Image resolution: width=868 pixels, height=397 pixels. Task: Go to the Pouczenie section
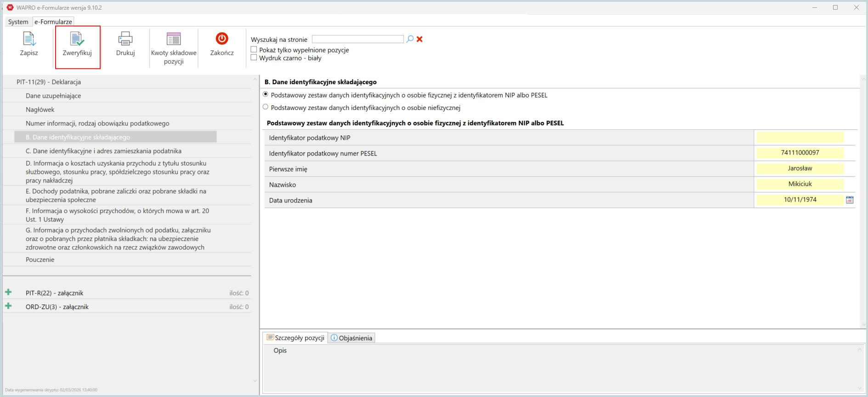(40, 259)
